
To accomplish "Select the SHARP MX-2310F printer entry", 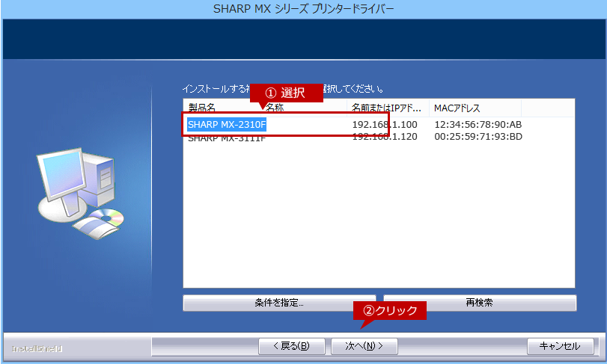I will pyautogui.click(x=227, y=124).
